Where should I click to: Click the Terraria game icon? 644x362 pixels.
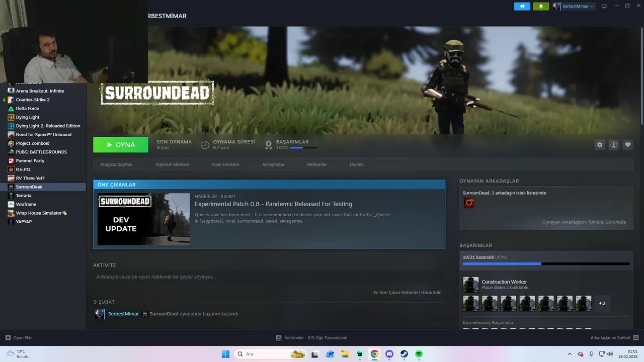11,196
